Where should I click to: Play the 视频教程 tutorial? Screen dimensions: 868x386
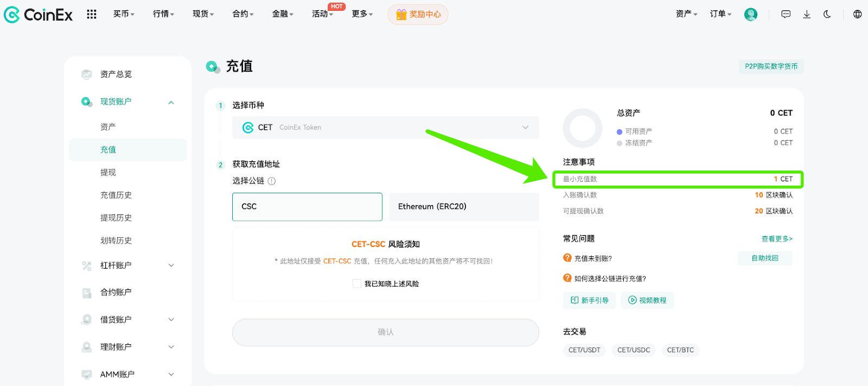(x=647, y=300)
